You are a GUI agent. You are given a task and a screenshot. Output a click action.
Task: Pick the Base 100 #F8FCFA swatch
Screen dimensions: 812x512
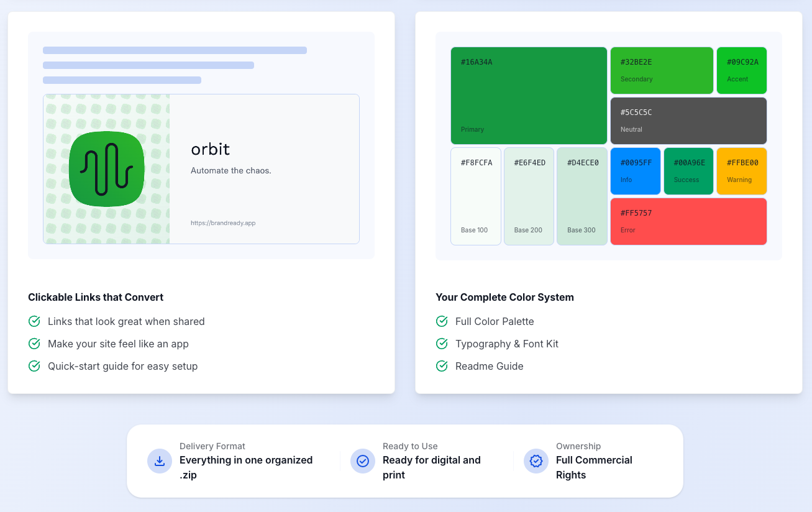476,196
